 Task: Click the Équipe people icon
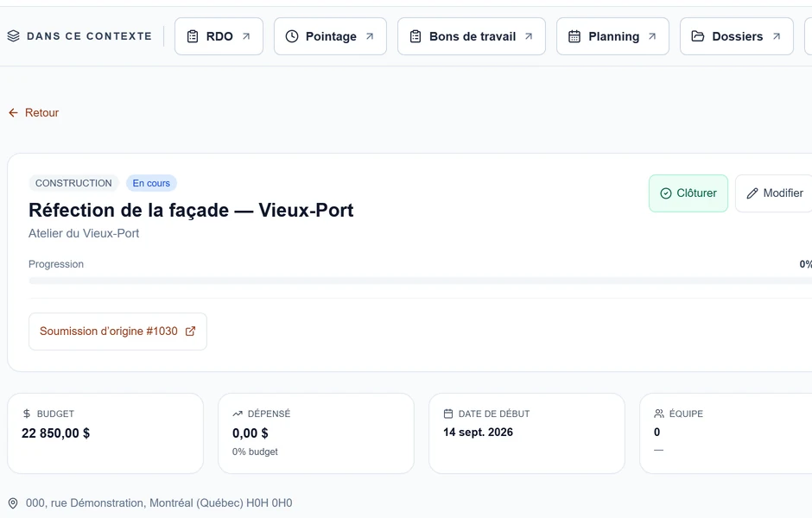tap(659, 414)
